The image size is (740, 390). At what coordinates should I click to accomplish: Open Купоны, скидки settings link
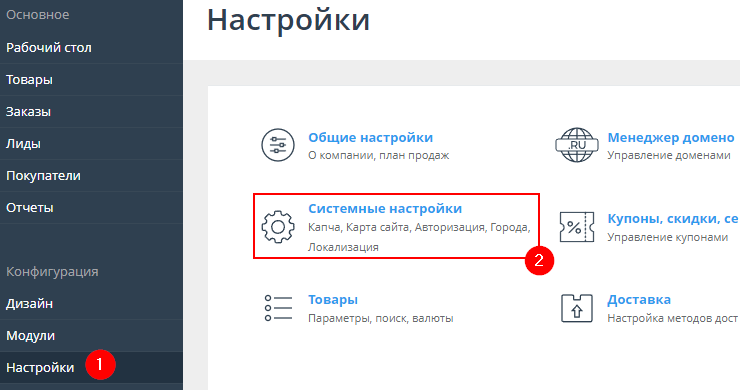click(673, 219)
